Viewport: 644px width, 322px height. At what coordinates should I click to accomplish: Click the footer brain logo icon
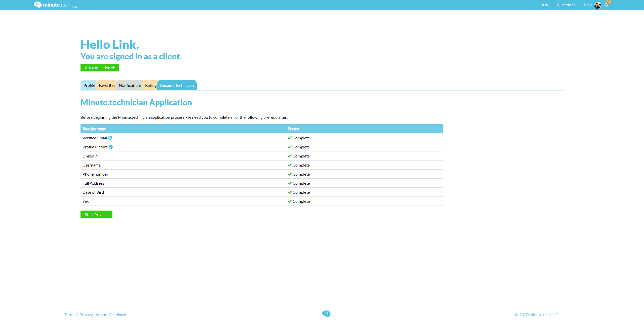326,314
